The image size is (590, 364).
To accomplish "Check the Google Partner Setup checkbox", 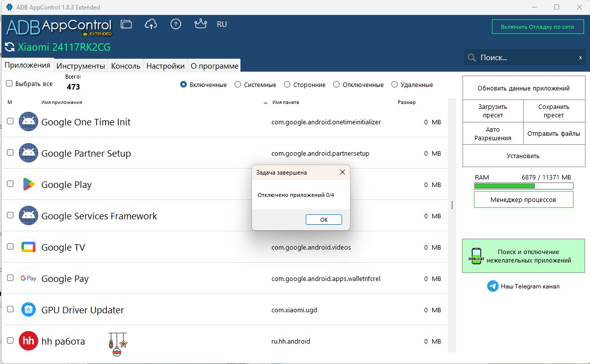I will coord(10,153).
